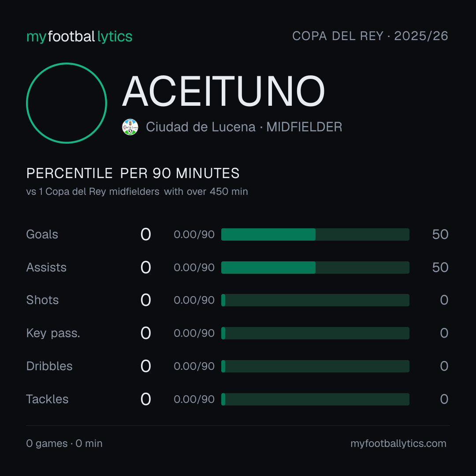Click the Dribbles percentile bar

tap(315, 366)
